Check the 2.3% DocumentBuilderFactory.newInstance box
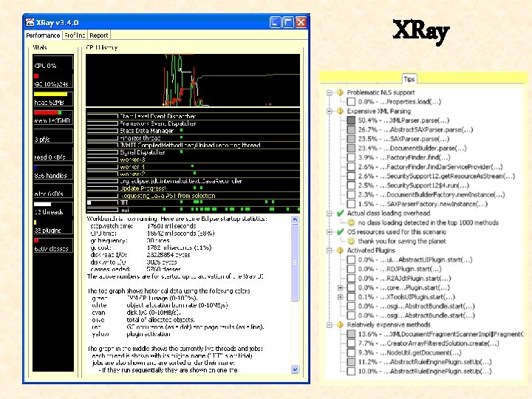The height and width of the screenshot is (399, 532). (351, 195)
